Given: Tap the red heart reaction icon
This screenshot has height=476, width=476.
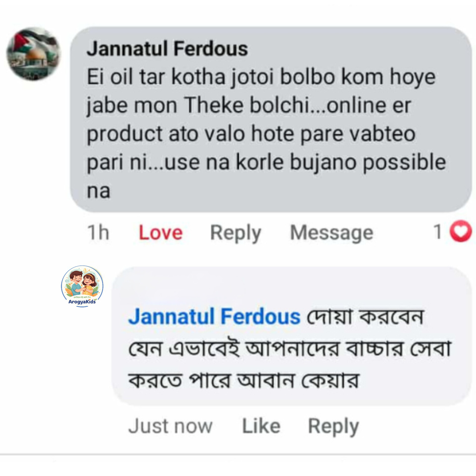Looking at the screenshot, I should click(461, 231).
